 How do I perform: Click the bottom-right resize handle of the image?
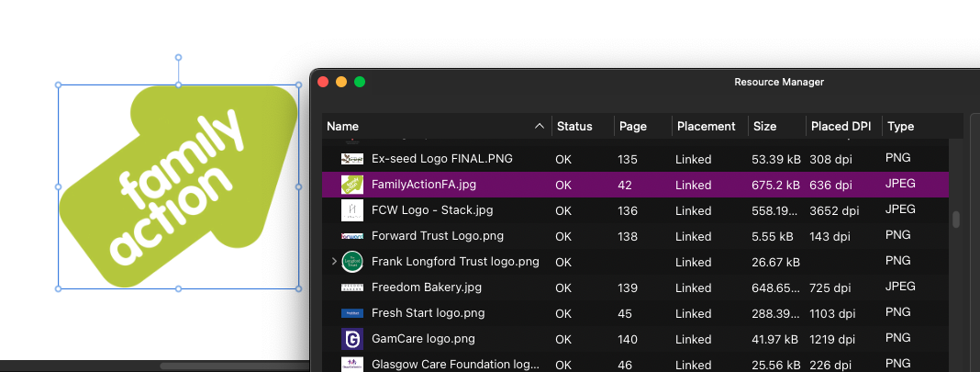[298, 288]
